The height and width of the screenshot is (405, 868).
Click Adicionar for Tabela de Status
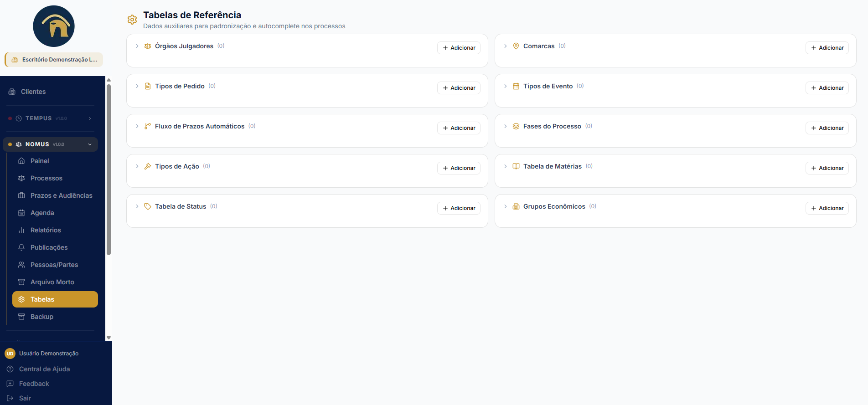[x=459, y=208]
